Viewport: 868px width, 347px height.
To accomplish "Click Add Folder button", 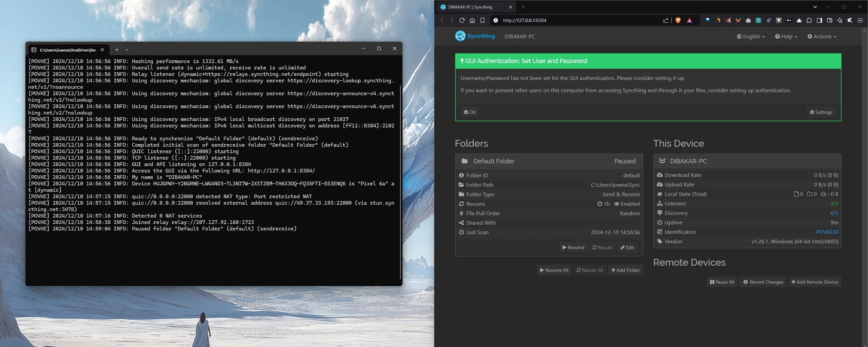I will 625,270.
